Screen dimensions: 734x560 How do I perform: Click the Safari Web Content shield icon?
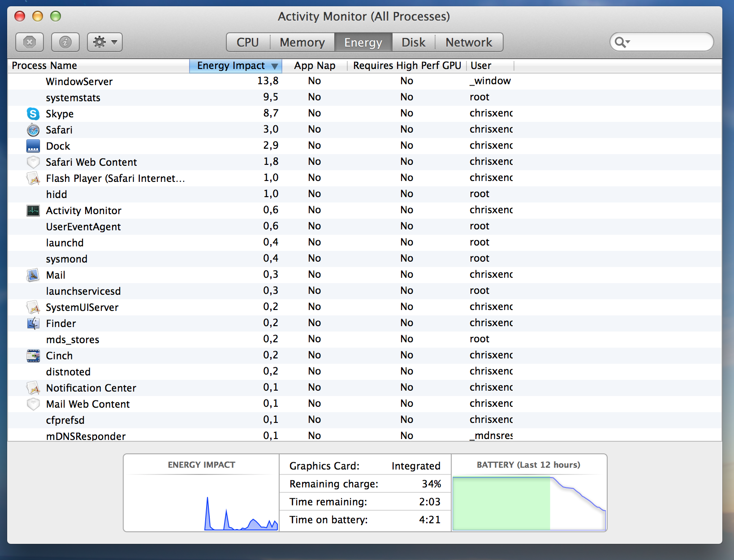[x=33, y=162]
